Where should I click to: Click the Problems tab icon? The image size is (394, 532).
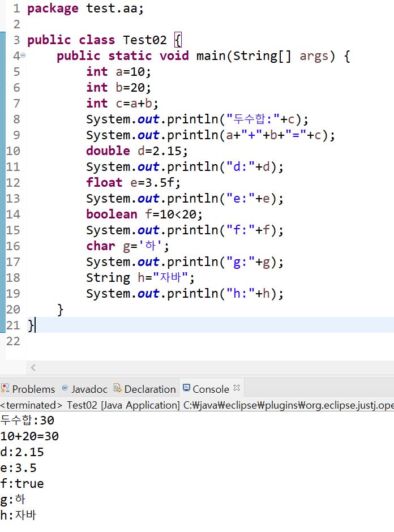(5, 388)
